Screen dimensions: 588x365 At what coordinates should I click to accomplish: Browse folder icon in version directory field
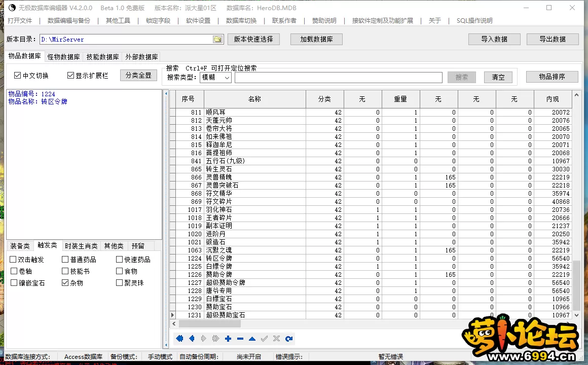[217, 40]
